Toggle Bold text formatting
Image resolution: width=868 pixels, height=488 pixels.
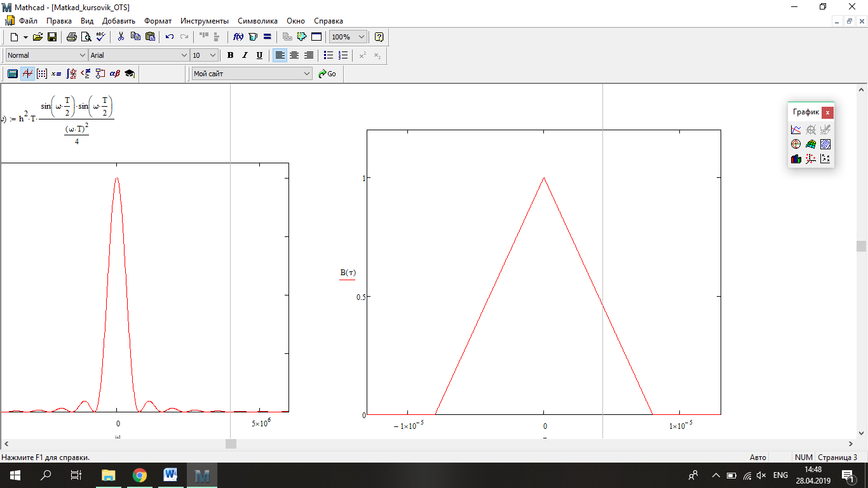(x=230, y=55)
